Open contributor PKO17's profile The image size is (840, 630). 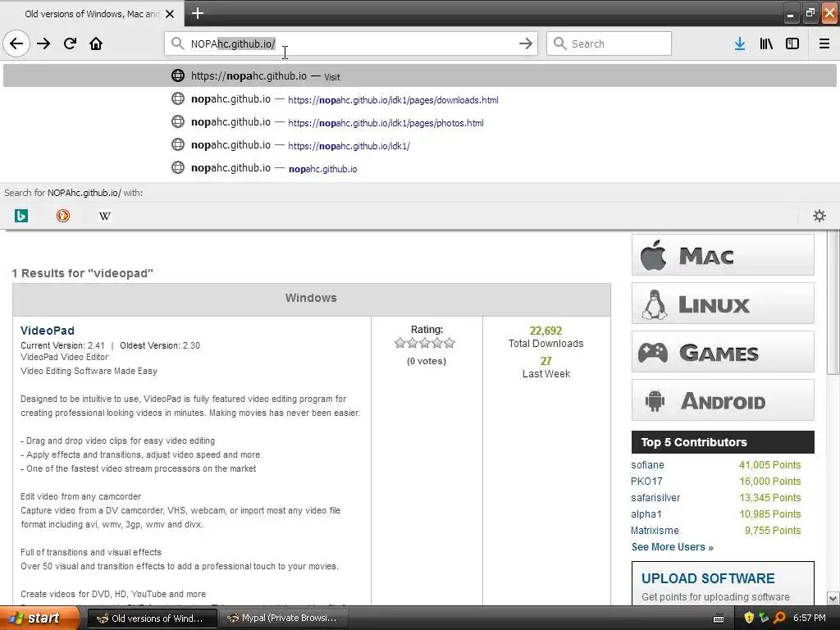click(646, 481)
